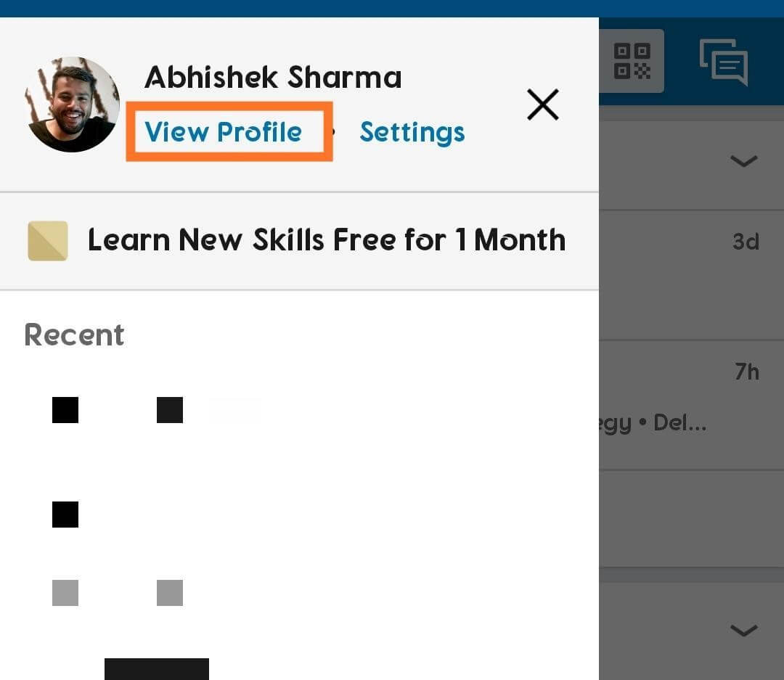Image resolution: width=784 pixels, height=680 pixels.
Task: Tap Learn New Skills Free for 1 Month
Action: 327,240
